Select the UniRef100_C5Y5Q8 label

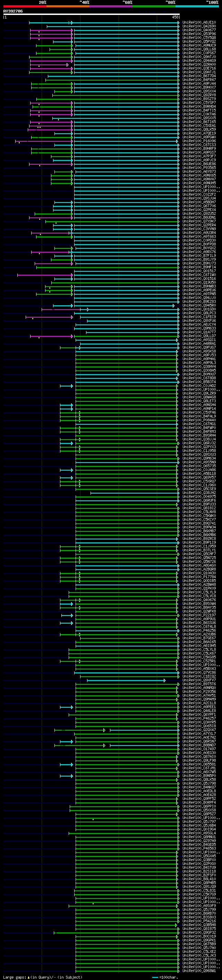(199, 38)
